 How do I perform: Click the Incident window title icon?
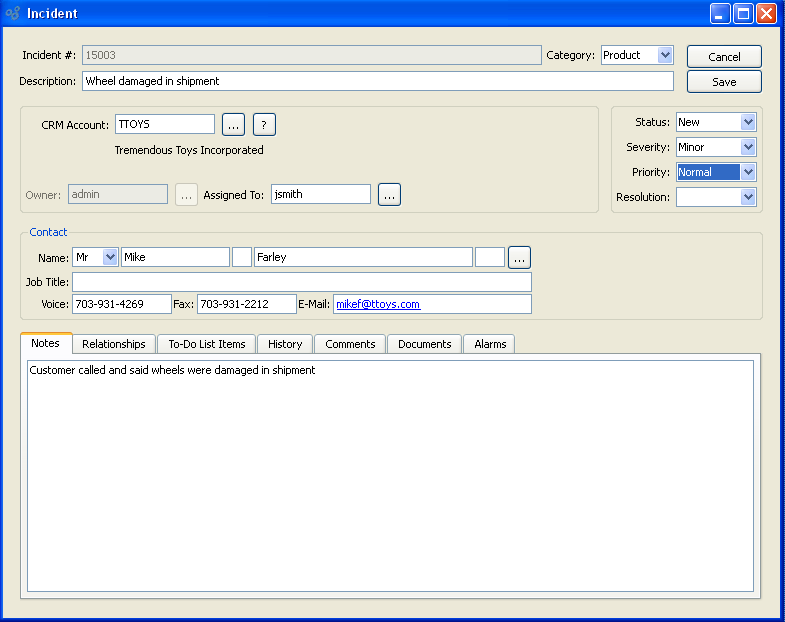tap(13, 13)
